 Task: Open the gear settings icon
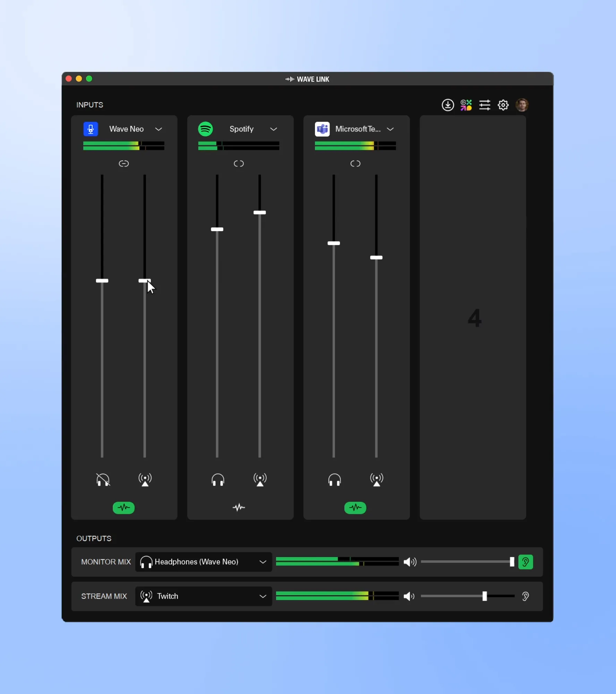point(503,105)
